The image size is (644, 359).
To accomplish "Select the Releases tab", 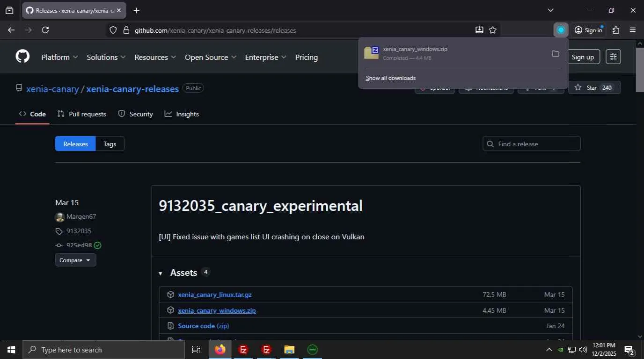I will [75, 144].
